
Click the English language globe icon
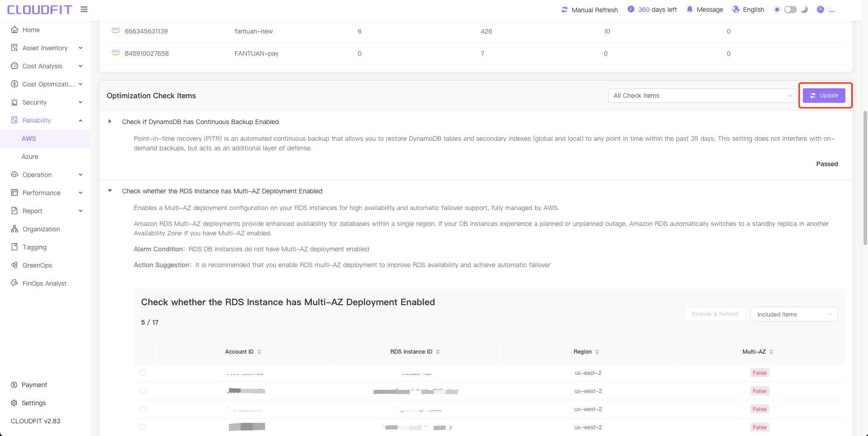coord(736,9)
